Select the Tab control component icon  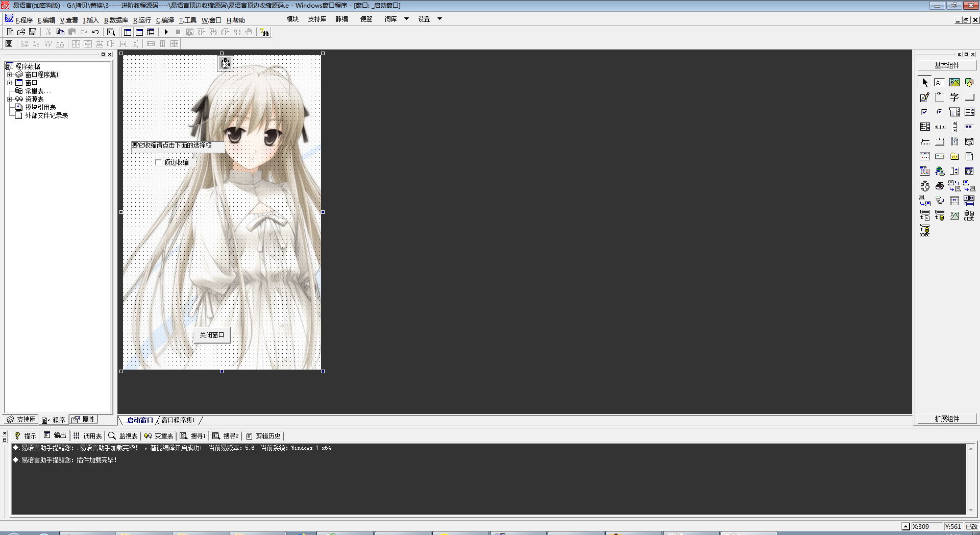(x=940, y=141)
